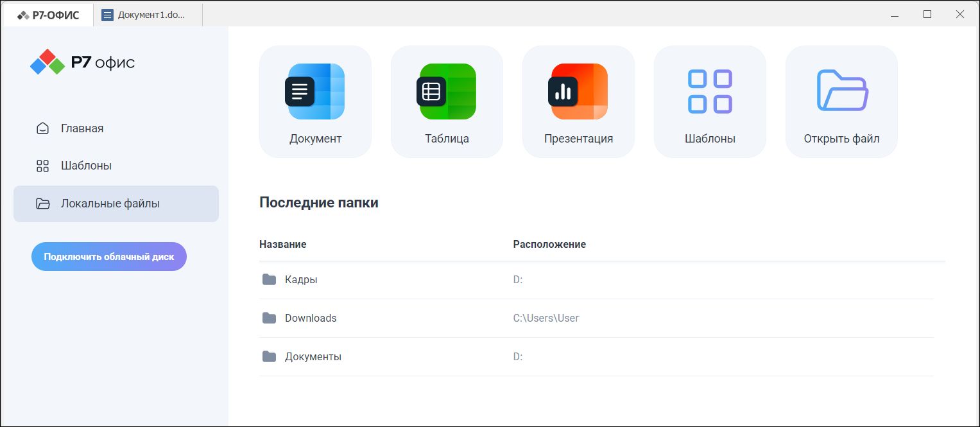Click the folder icon beside Локальные файлы
The width and height of the screenshot is (980, 427).
coord(43,204)
